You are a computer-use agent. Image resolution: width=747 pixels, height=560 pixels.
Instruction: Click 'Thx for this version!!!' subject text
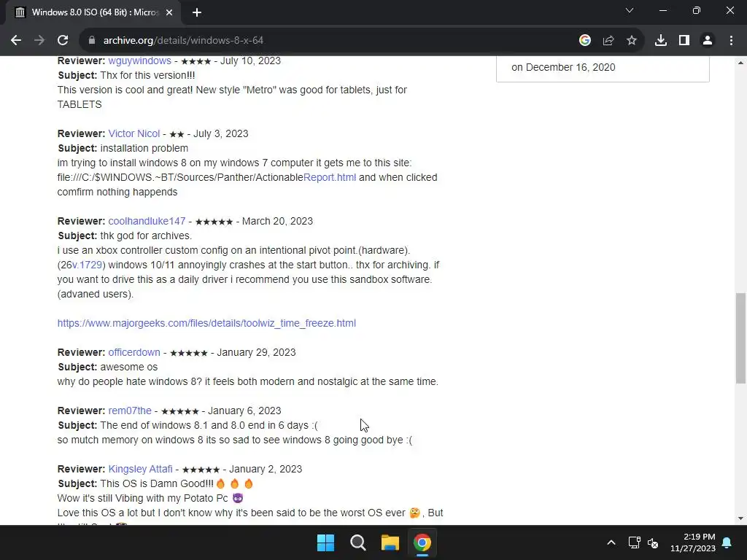click(x=147, y=76)
